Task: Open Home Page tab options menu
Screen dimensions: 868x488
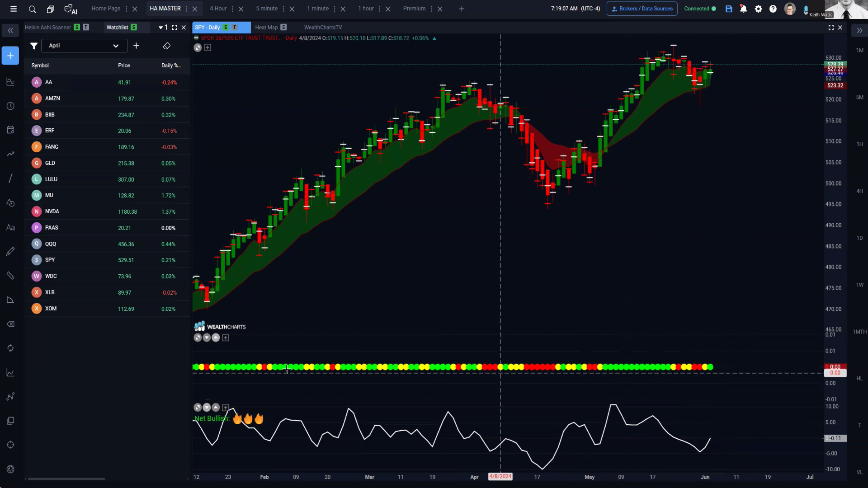Action: point(126,9)
